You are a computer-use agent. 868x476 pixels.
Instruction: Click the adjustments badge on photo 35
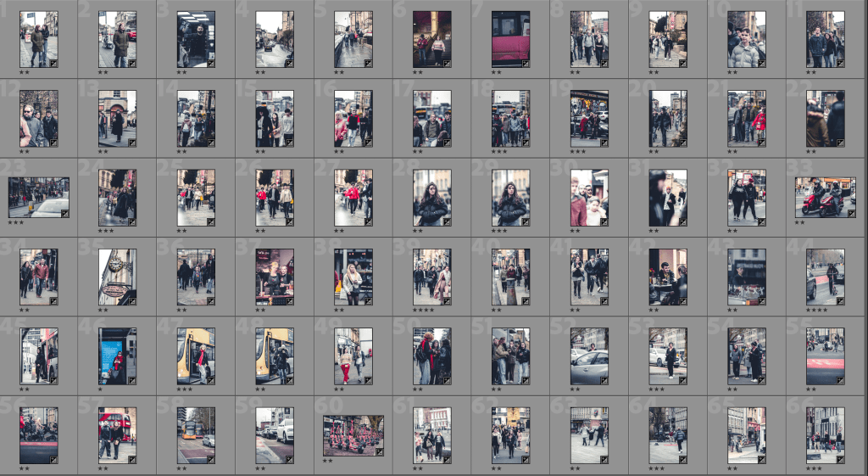coord(131,300)
